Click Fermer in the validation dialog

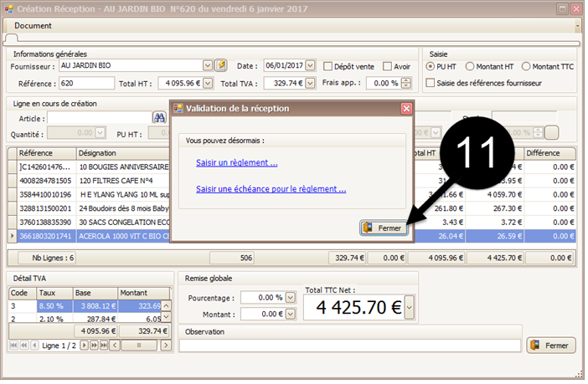coord(384,228)
